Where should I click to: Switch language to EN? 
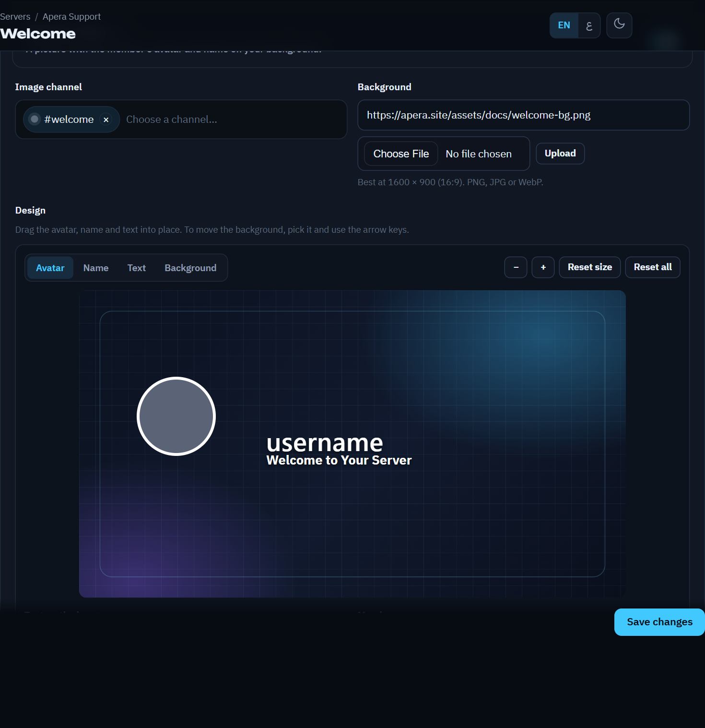click(x=564, y=25)
